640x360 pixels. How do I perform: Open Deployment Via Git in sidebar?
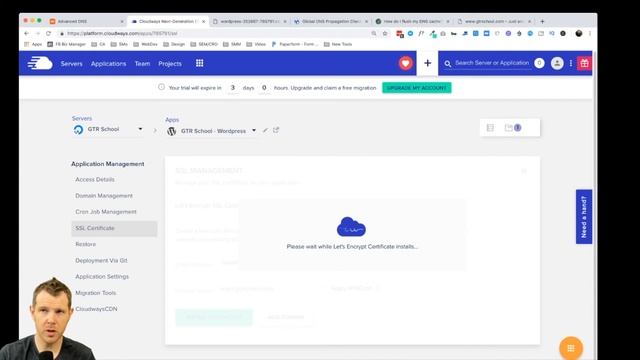click(x=101, y=260)
